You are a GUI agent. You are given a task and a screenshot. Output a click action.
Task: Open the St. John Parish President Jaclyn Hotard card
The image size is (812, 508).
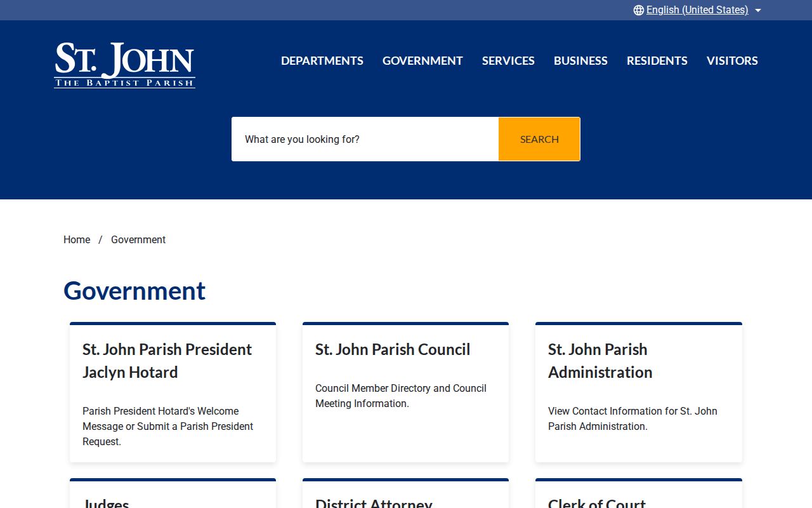click(x=173, y=392)
